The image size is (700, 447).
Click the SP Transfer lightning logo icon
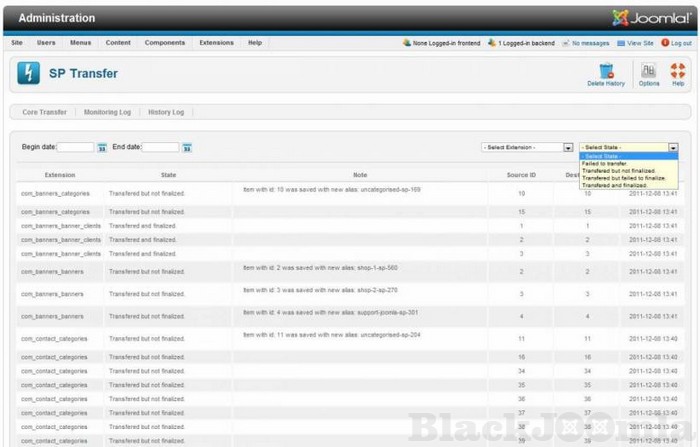click(x=28, y=73)
